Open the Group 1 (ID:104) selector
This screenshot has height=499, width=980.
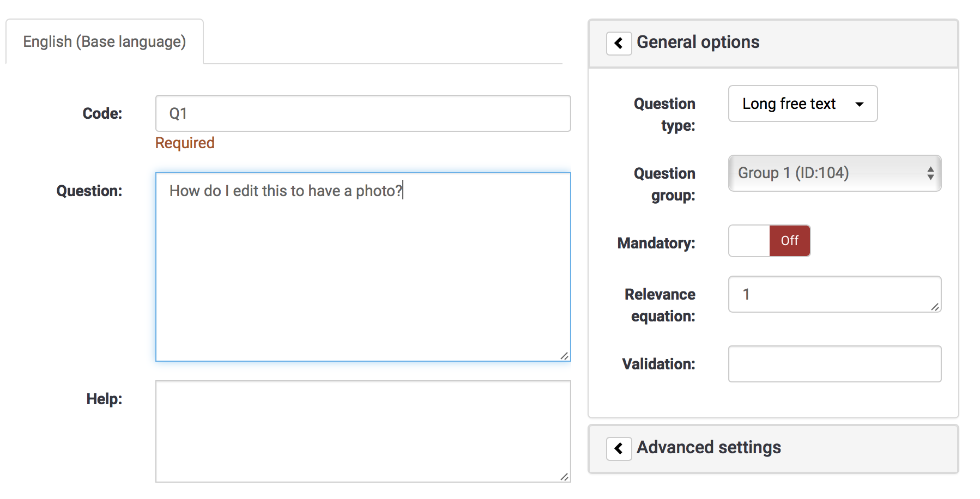click(x=834, y=173)
